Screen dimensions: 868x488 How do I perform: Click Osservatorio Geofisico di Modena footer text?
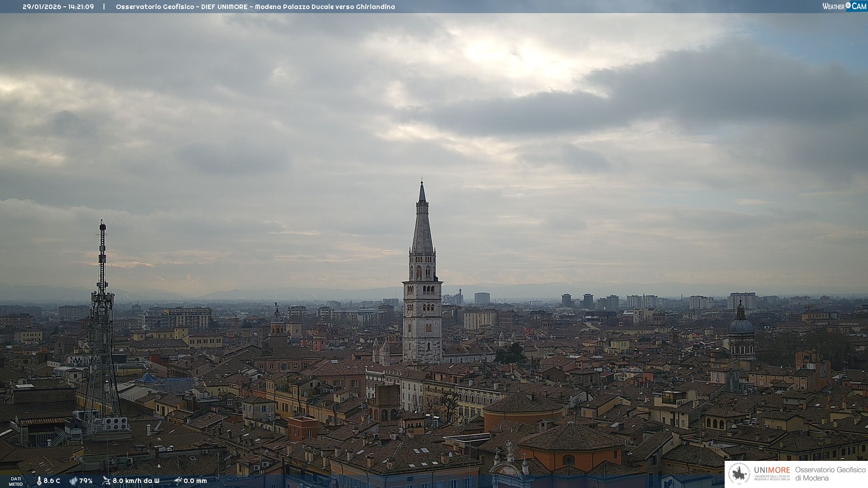click(830, 474)
